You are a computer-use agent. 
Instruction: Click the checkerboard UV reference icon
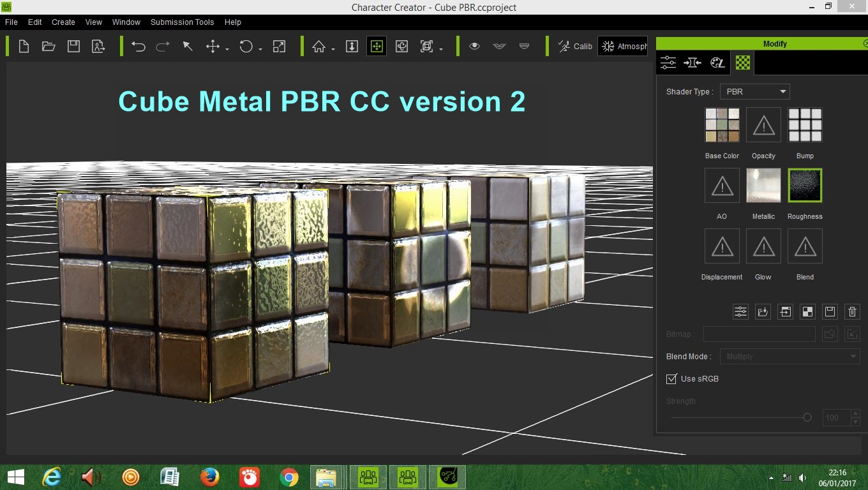(807, 311)
